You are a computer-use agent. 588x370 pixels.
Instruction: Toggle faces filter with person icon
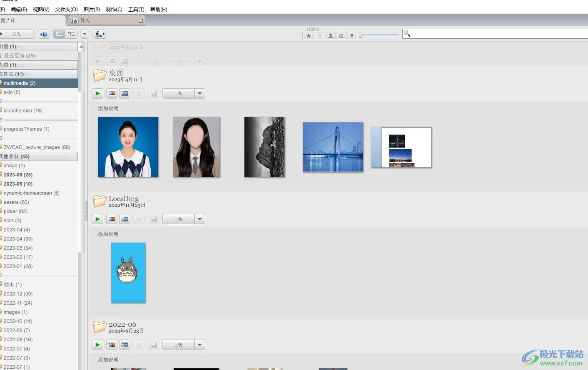331,36
